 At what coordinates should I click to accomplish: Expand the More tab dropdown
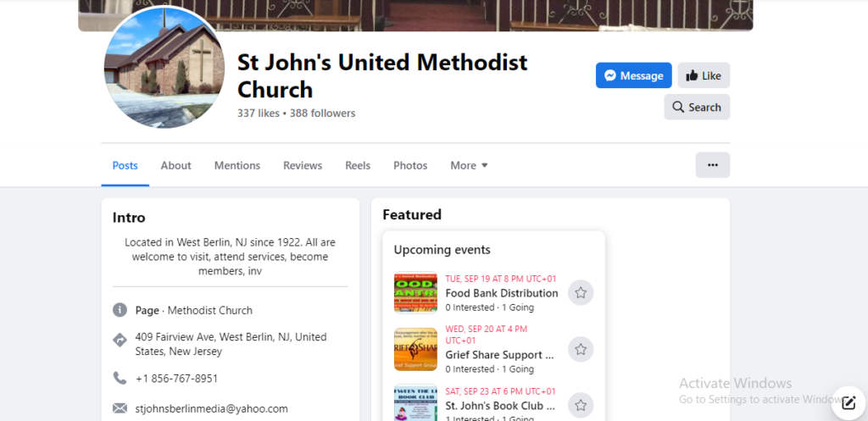click(x=469, y=165)
